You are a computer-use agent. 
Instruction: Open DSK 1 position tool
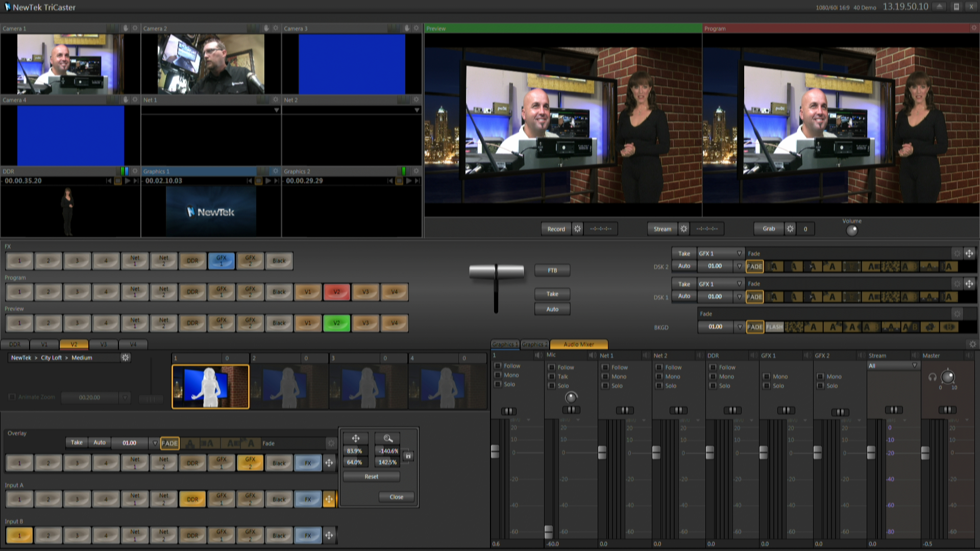click(x=969, y=284)
